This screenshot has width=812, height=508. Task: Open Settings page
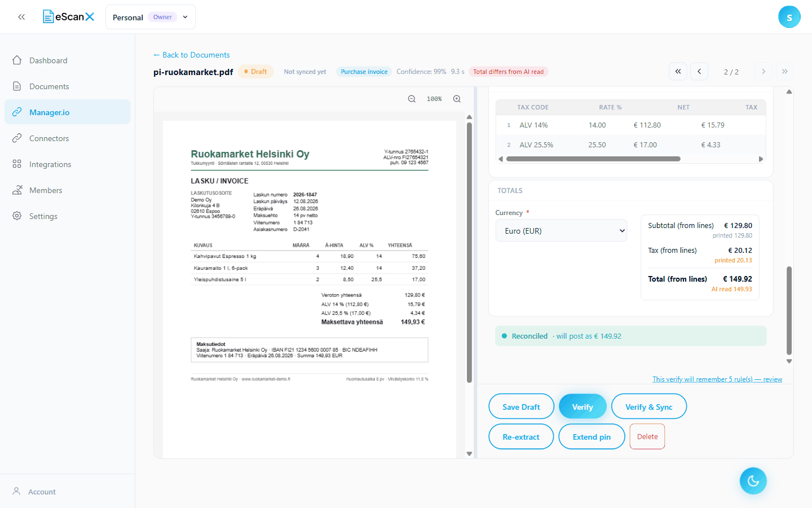[68, 216]
